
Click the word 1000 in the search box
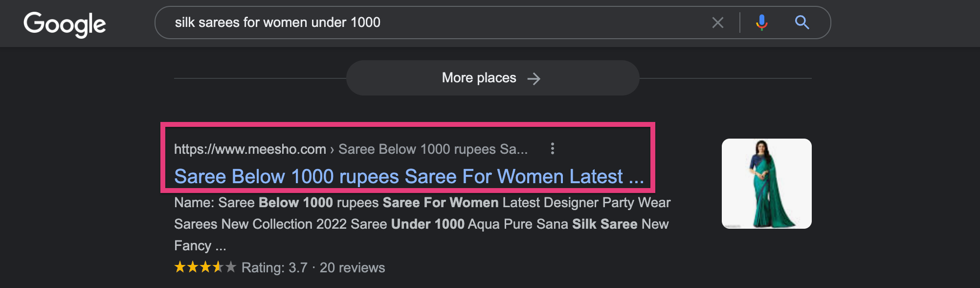[365, 23]
